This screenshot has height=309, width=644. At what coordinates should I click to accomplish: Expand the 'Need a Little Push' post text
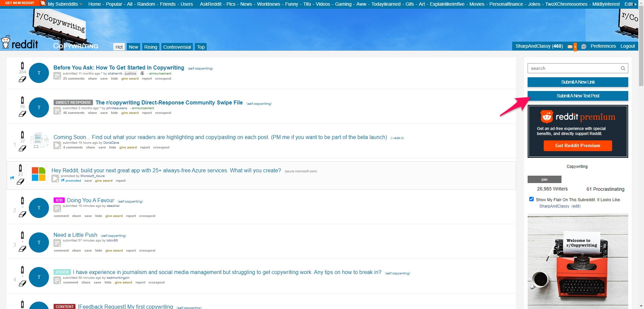tap(57, 243)
